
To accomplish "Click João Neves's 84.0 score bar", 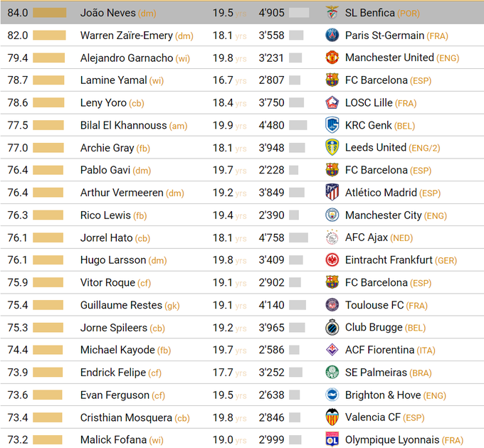I will [50, 13].
